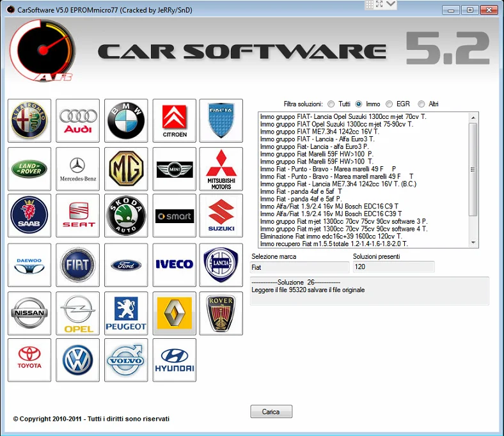Click the solutions list scrollbar thumb
The width and height of the screenshot is (504, 436).
473,169
